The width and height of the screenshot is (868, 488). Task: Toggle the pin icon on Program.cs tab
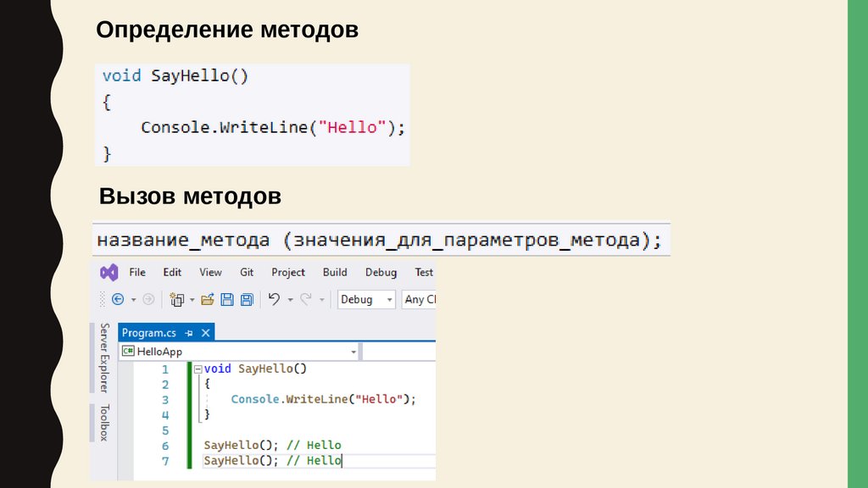189,333
